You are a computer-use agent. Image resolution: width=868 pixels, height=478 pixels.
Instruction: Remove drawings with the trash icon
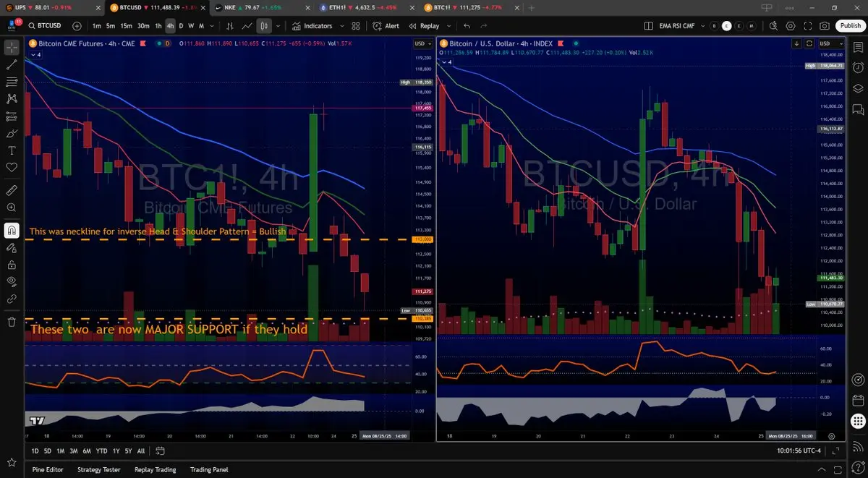point(12,322)
